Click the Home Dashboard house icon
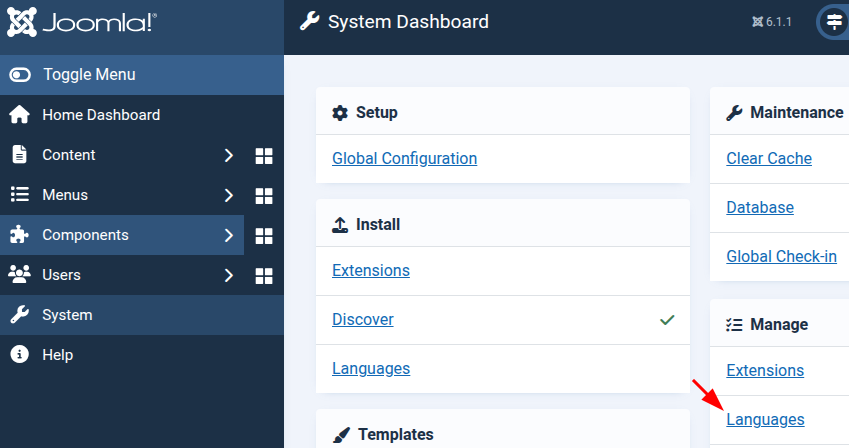Image resolution: width=849 pixels, height=448 pixels. pyautogui.click(x=19, y=115)
